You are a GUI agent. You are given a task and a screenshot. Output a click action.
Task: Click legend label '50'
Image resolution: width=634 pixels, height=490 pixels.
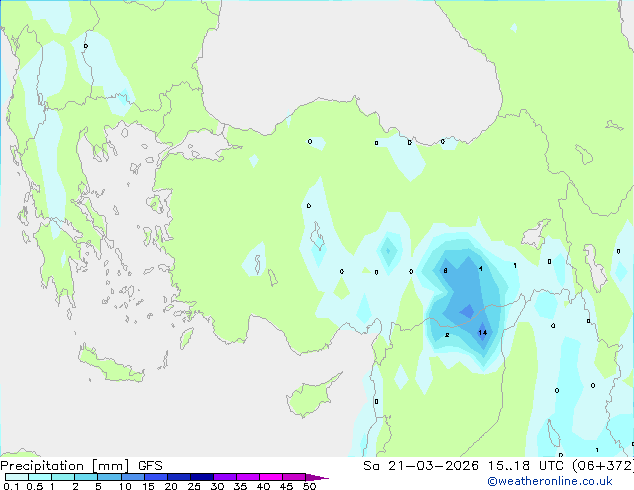point(309,486)
